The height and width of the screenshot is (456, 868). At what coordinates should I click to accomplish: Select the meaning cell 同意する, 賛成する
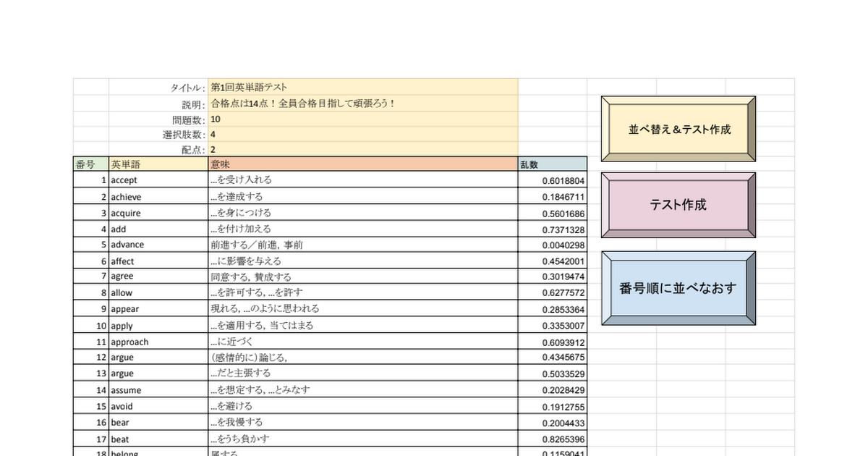tap(363, 276)
